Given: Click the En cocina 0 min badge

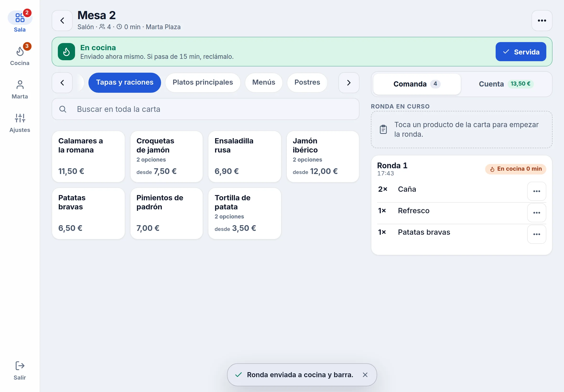Looking at the screenshot, I should 515,169.
